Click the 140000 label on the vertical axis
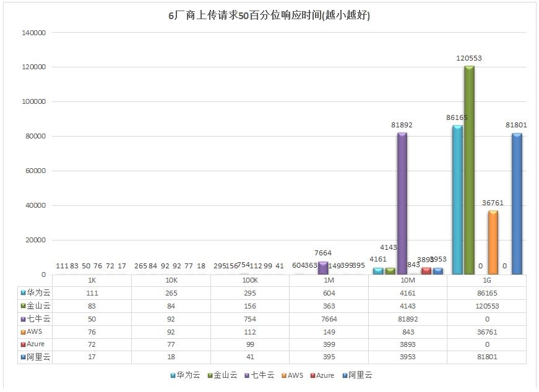This screenshot has width=539, height=392. [33, 32]
